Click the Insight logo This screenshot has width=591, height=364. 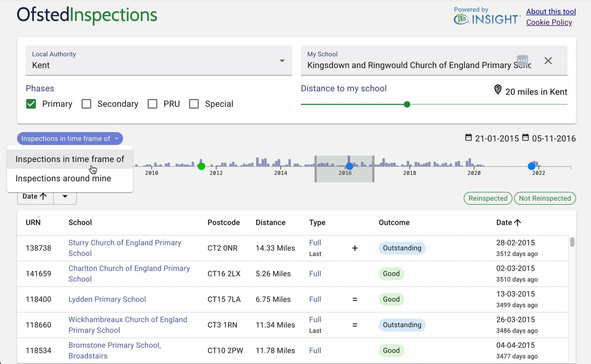[487, 19]
